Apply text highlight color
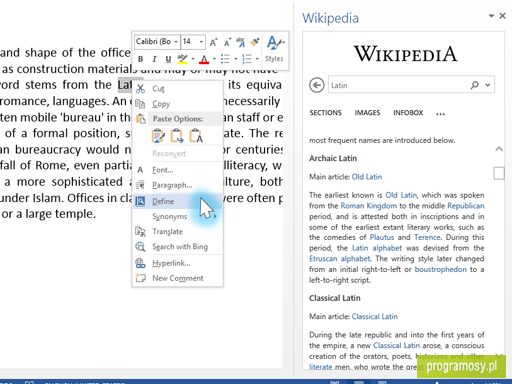Screen dimensions: 512x384 pyautogui.click(x=182, y=59)
